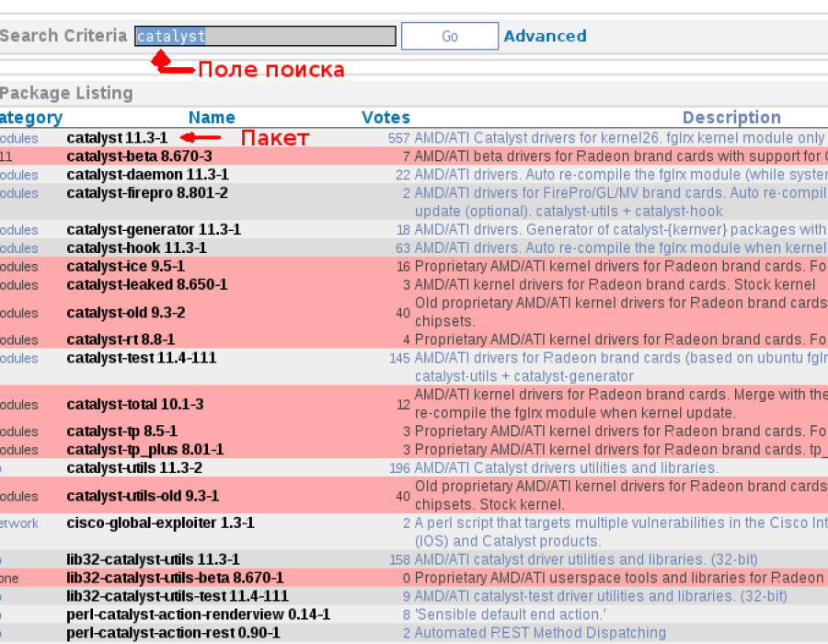The image size is (828, 644).
Task: Open the catalyst-tp_plus 8.01-1 package
Action: coord(145,450)
